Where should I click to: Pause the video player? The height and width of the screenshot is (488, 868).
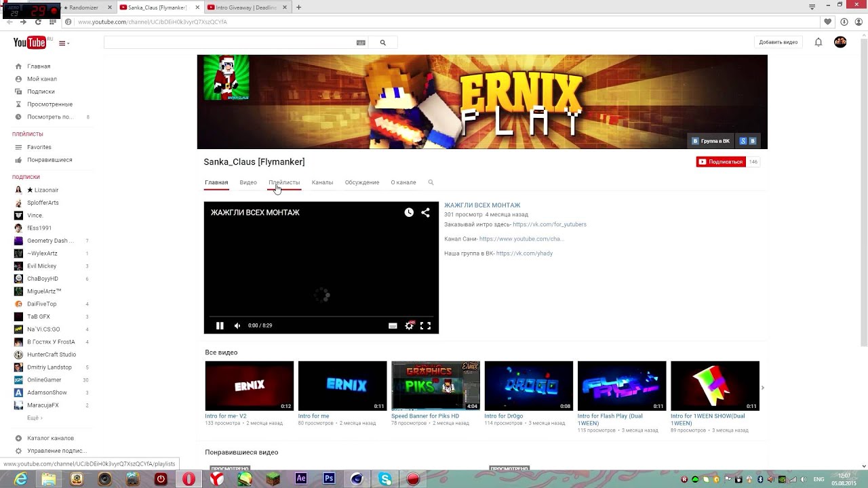click(220, 325)
